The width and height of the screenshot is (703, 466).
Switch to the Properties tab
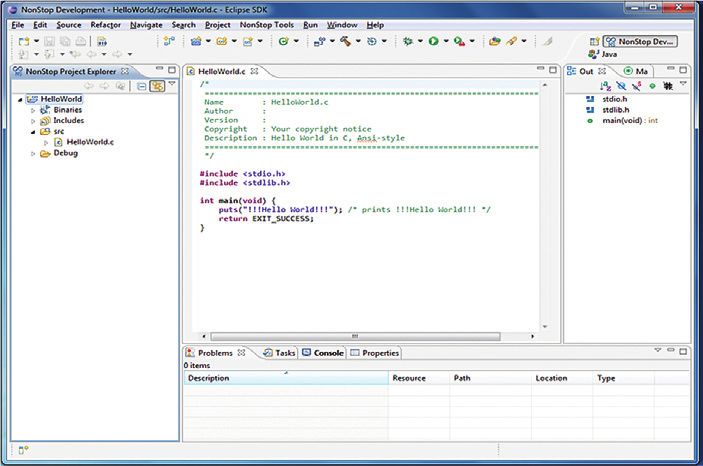[375, 353]
